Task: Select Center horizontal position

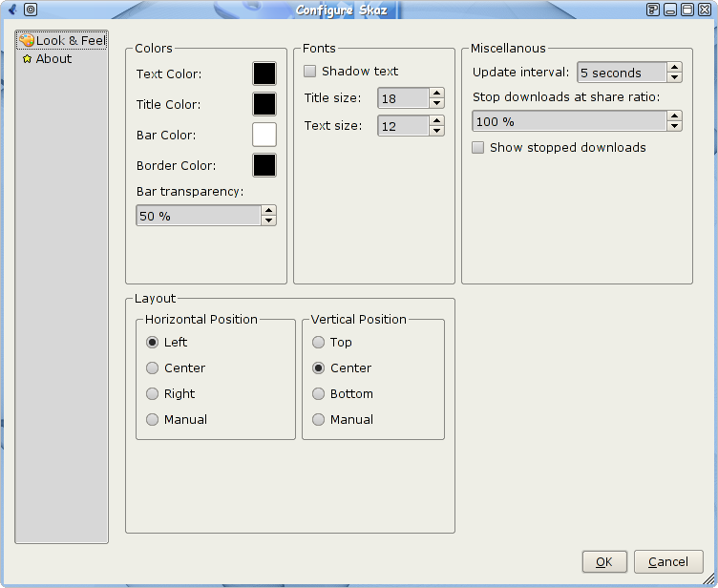Action: pos(152,367)
